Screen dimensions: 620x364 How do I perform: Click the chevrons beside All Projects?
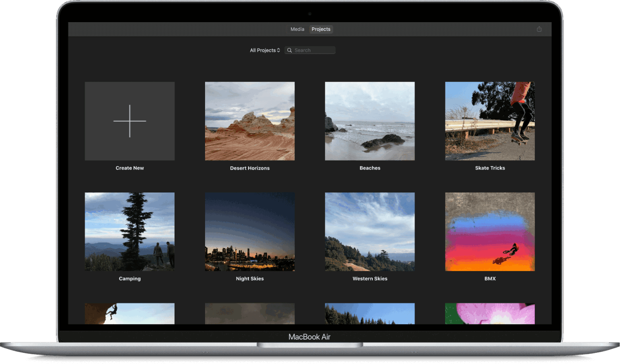279,50
